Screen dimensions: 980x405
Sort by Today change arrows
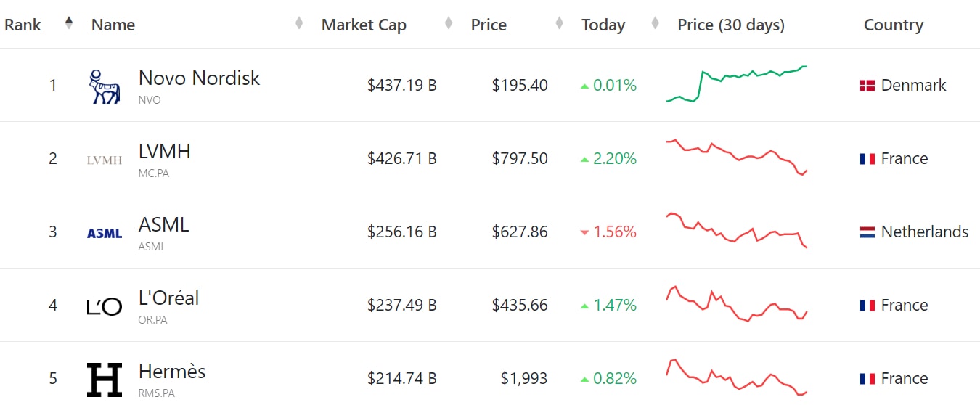(656, 23)
